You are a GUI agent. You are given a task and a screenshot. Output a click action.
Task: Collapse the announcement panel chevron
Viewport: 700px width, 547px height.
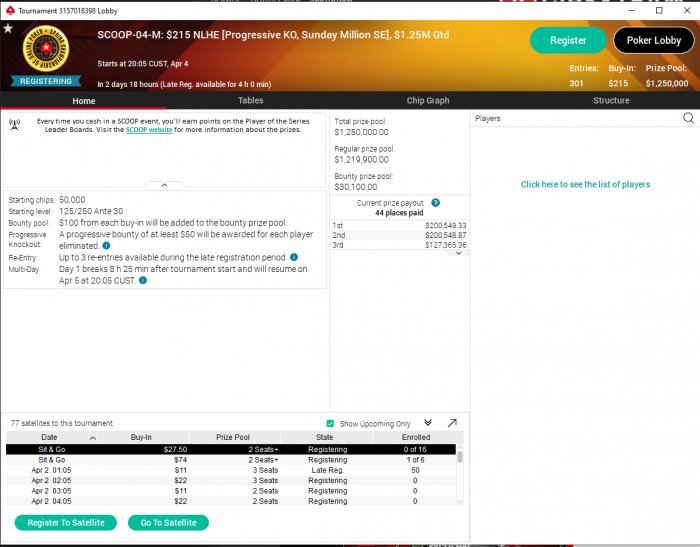[x=164, y=185]
